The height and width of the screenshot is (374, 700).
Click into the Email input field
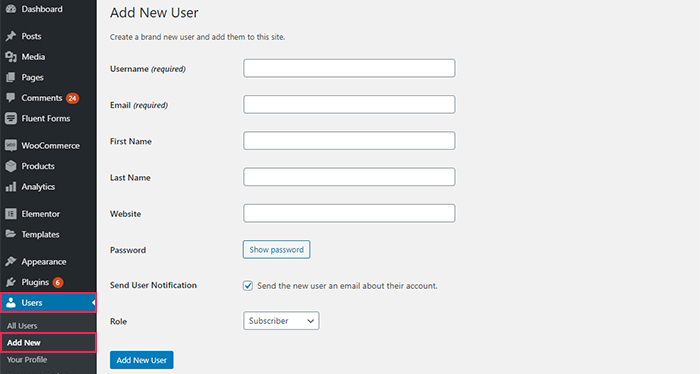coord(349,104)
